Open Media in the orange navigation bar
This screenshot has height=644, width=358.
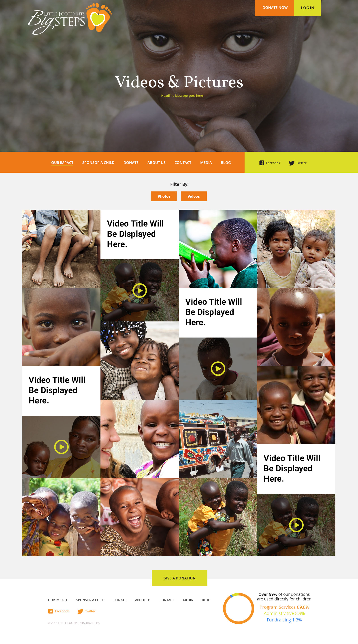point(206,162)
